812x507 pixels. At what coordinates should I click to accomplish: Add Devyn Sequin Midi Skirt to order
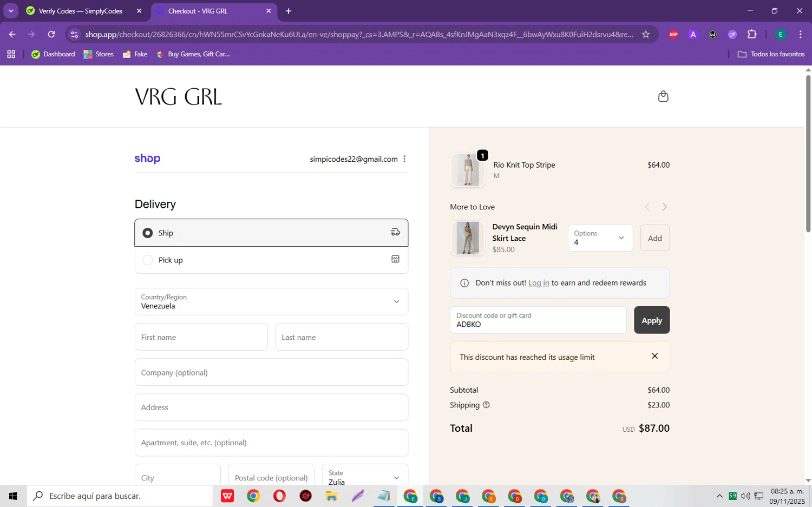point(655,238)
